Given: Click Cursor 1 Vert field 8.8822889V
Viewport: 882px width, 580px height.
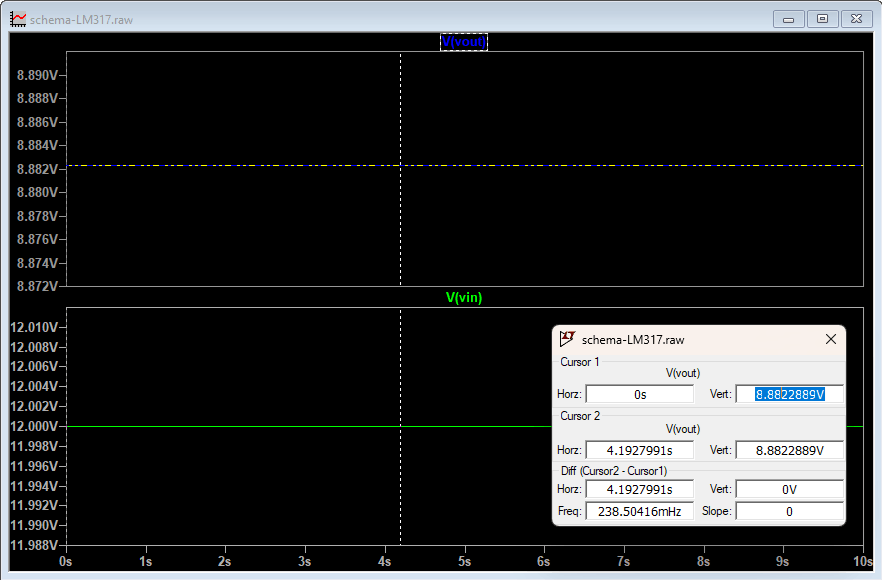Looking at the screenshot, I should (790, 394).
